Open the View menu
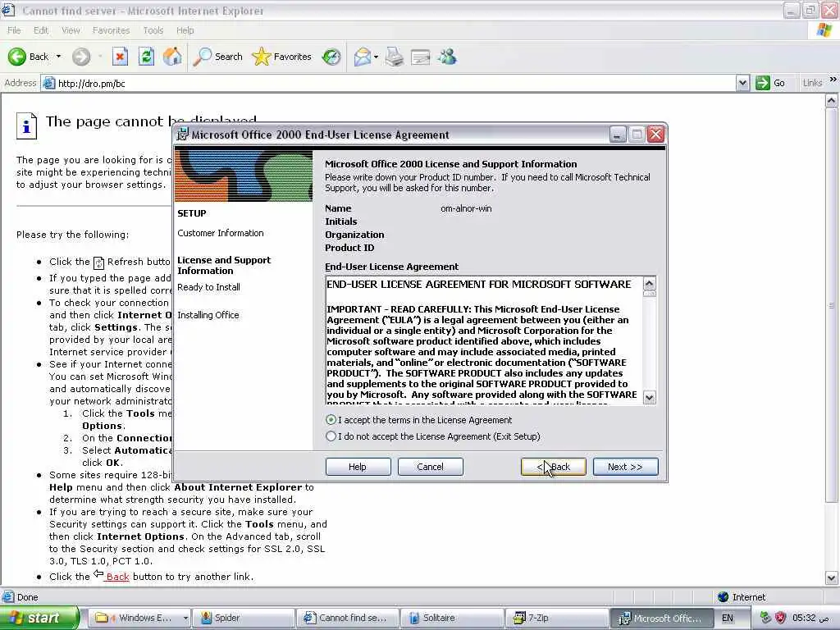This screenshot has height=630, width=840. [x=71, y=30]
